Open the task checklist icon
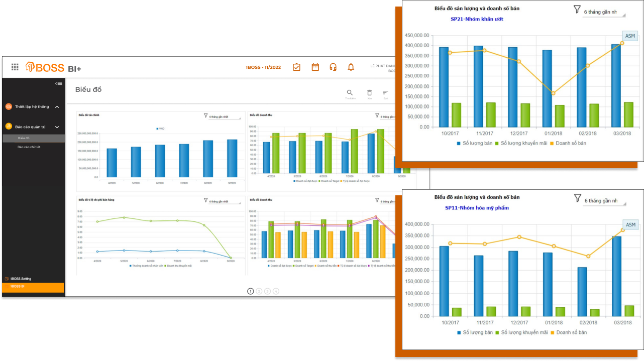The height and width of the screenshot is (361, 644). click(296, 67)
